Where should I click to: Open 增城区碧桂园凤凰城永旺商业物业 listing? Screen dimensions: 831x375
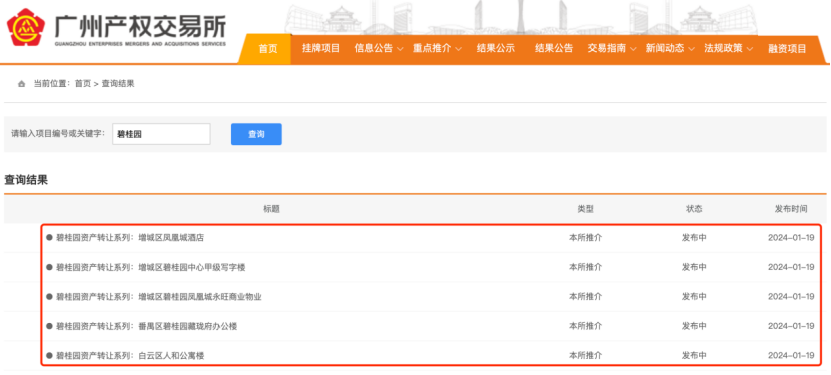(158, 297)
